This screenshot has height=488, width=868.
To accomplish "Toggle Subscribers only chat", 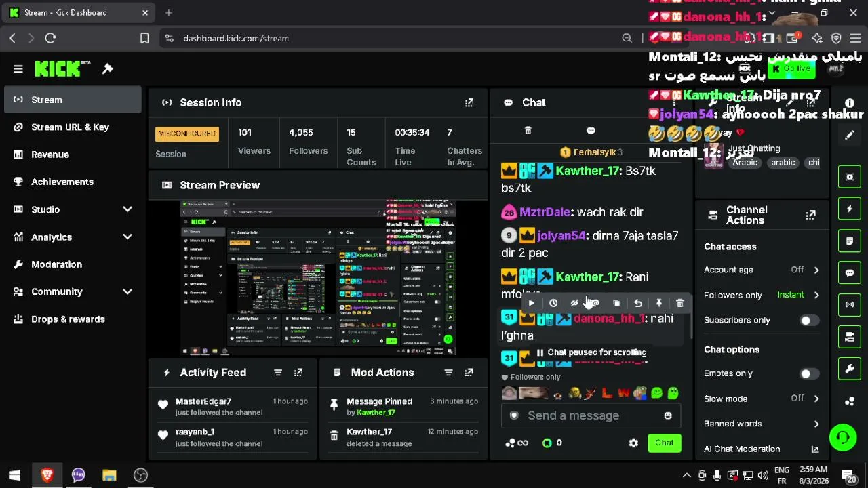I will 809,320.
